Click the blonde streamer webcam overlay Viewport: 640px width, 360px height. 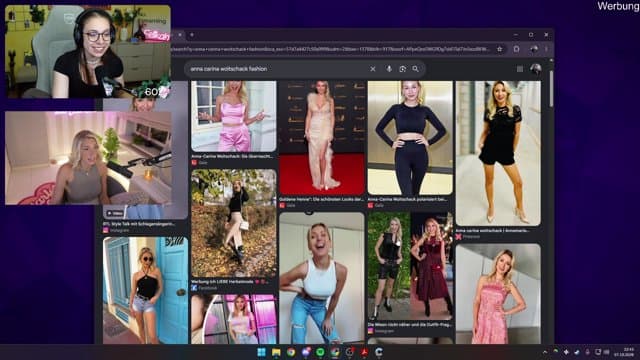[x=88, y=158]
